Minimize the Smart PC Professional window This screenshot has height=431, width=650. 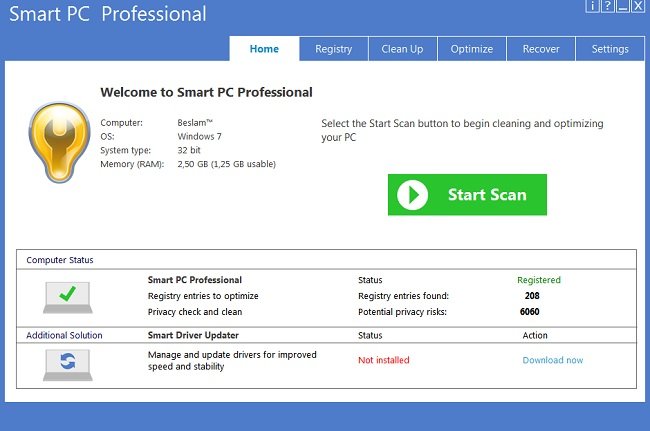point(623,6)
